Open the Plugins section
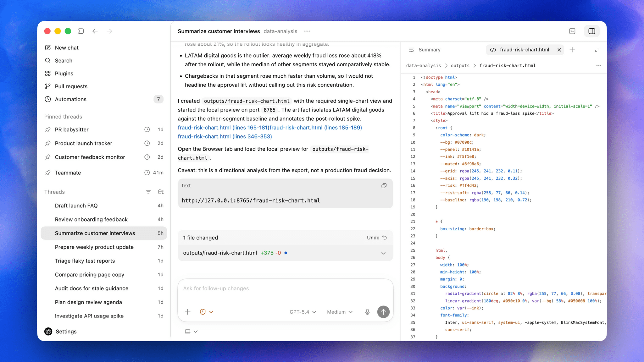The image size is (644, 362). [x=64, y=73]
